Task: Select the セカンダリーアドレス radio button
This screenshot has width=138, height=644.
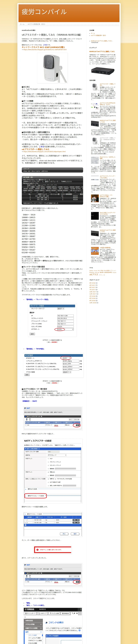Action: tap(48, 465)
